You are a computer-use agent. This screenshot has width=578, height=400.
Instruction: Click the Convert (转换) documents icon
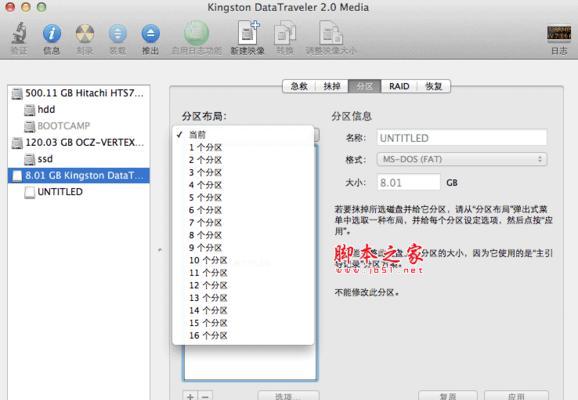coord(285,33)
